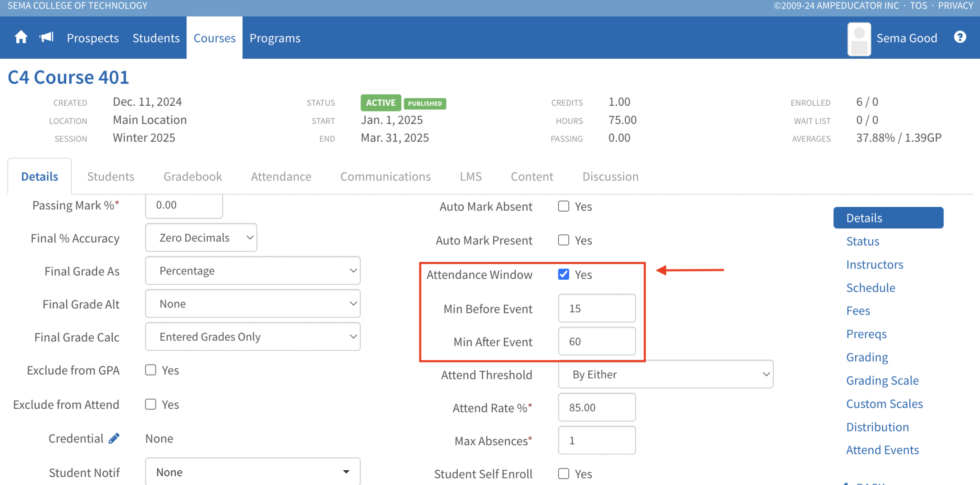
Task: Open the Programs menu item
Action: 275,38
